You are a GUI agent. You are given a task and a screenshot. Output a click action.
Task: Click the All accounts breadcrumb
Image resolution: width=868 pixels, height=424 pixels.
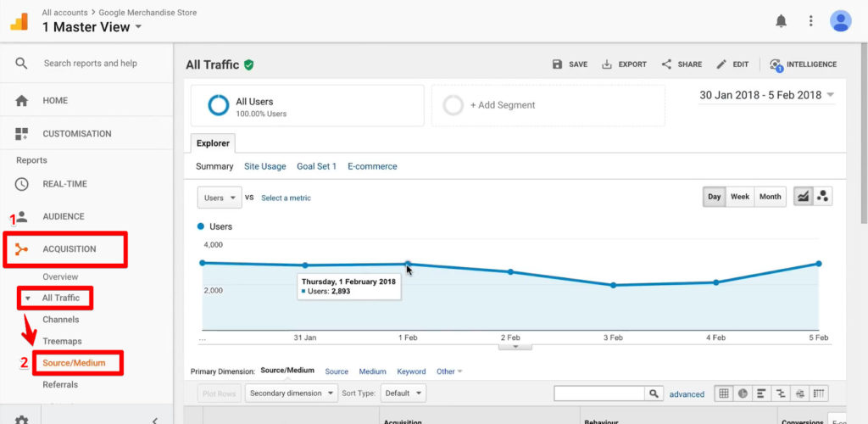pyautogui.click(x=64, y=12)
